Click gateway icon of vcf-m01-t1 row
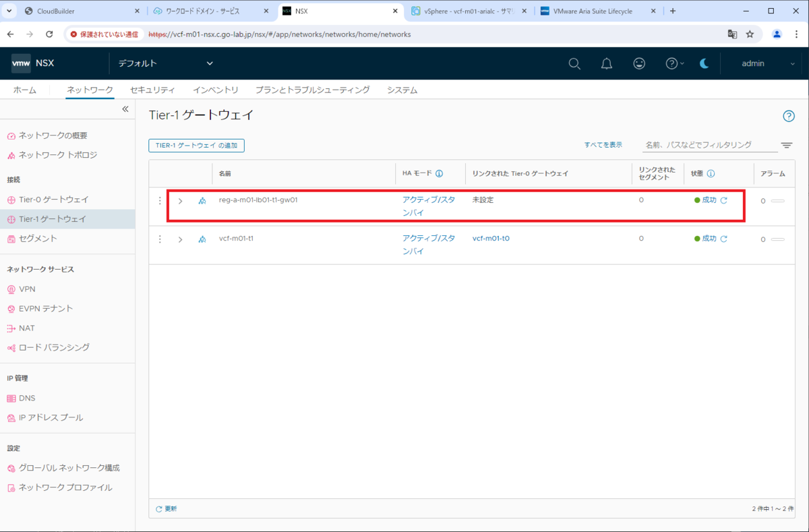The height and width of the screenshot is (532, 809). pos(202,239)
